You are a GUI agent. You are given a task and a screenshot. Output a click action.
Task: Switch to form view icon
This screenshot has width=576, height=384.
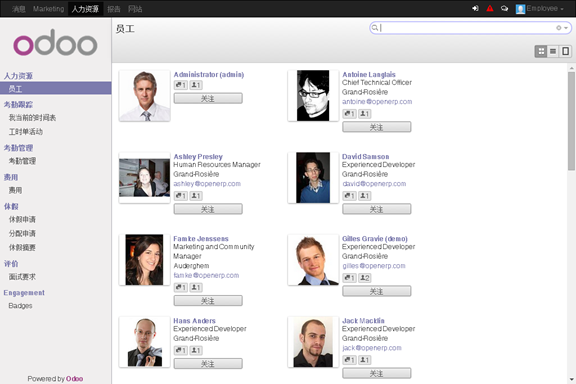565,51
